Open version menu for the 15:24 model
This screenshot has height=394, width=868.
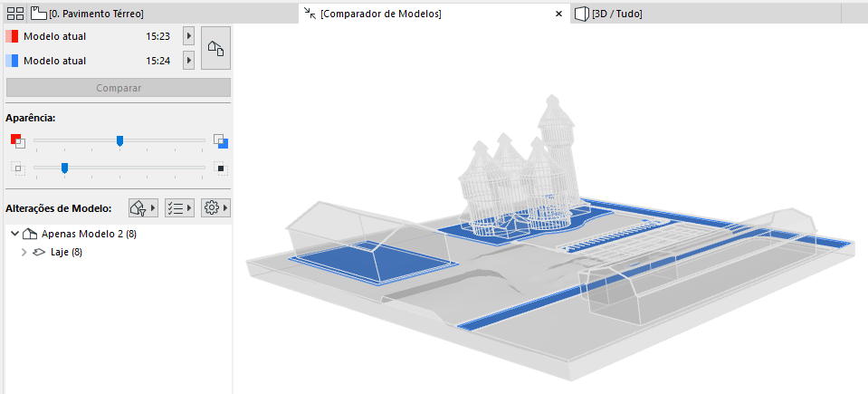click(x=189, y=61)
